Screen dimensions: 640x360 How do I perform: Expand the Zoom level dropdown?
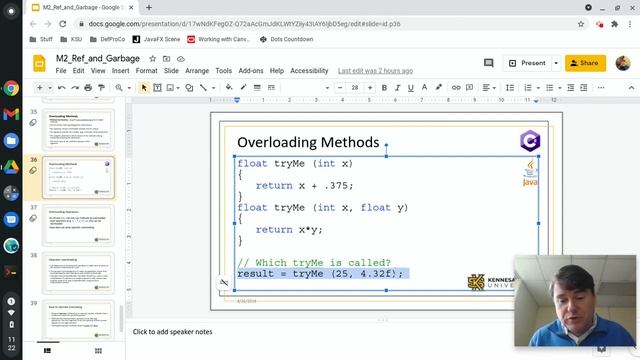[x=129, y=88]
